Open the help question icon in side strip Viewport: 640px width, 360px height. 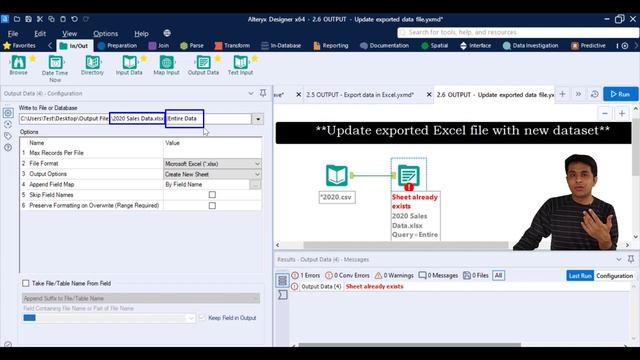point(8,147)
